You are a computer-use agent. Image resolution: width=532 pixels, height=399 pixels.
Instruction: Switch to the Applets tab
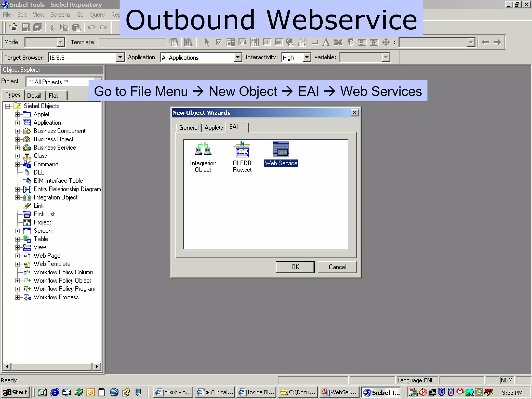214,128
